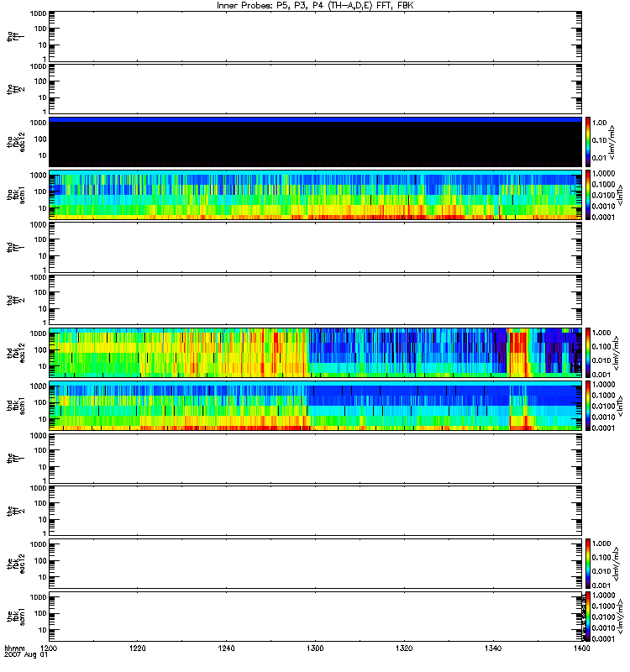Click the color bar beside thd fbk edc12 panel

[589, 353]
